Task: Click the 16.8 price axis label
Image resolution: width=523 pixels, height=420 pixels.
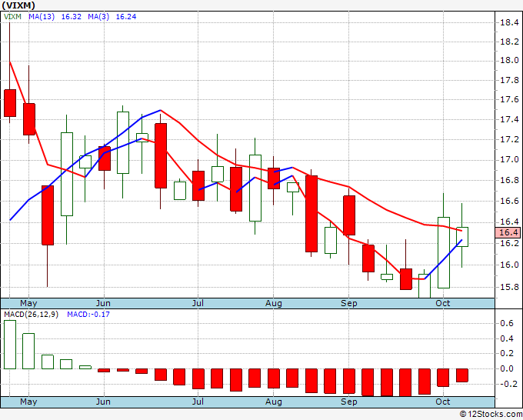Action: pyautogui.click(x=509, y=180)
